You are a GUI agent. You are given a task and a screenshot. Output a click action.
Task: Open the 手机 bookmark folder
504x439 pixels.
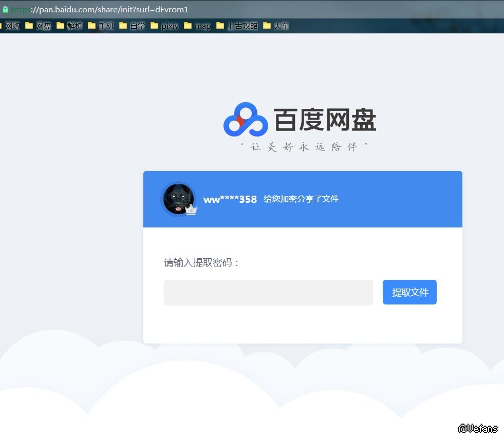(101, 26)
